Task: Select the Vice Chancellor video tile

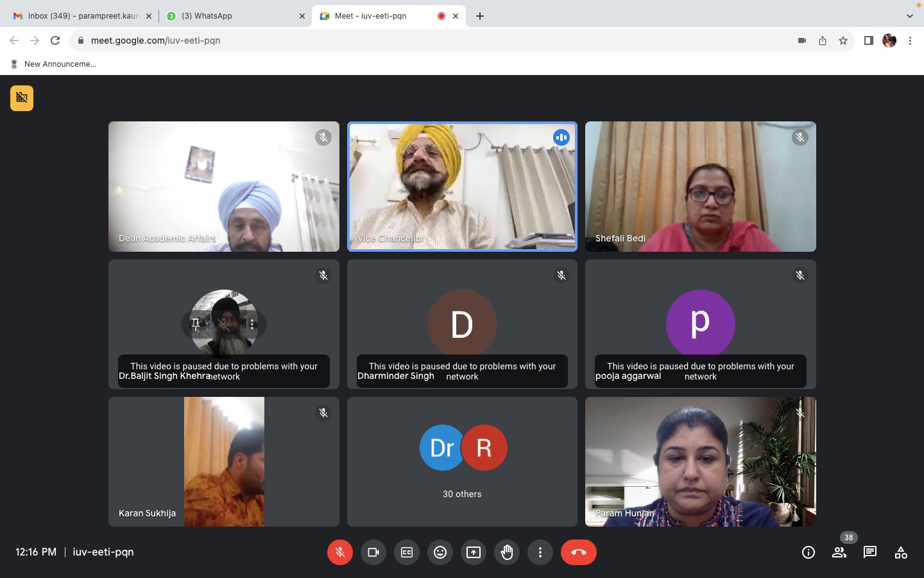Action: [462, 186]
